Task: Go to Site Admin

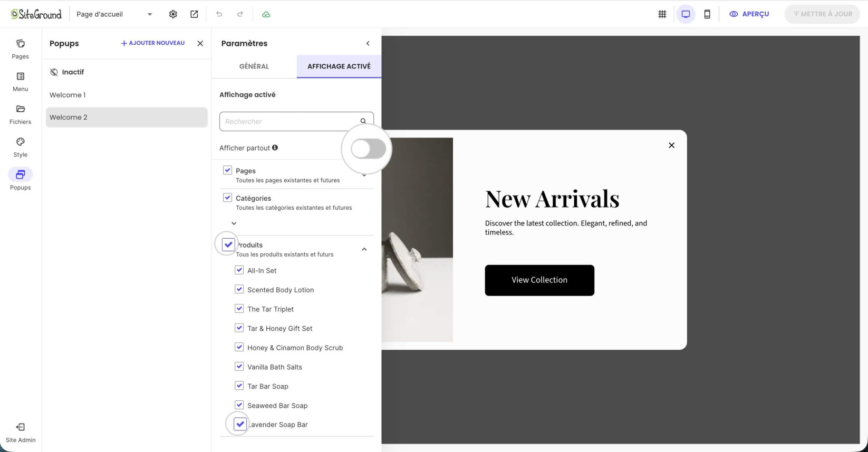Action: click(21, 433)
